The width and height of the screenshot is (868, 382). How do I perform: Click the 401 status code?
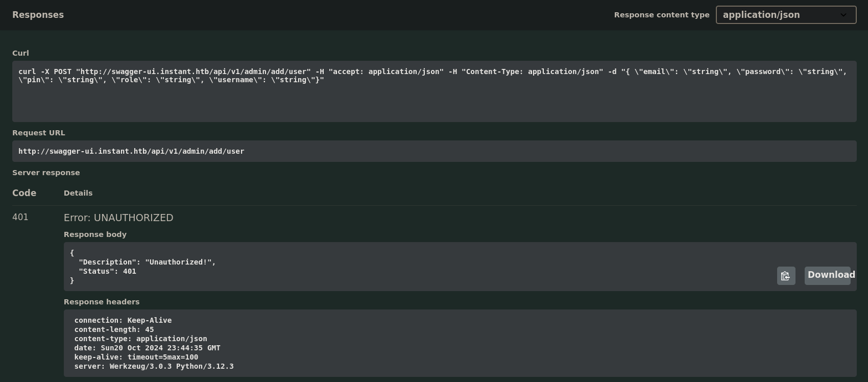click(20, 217)
